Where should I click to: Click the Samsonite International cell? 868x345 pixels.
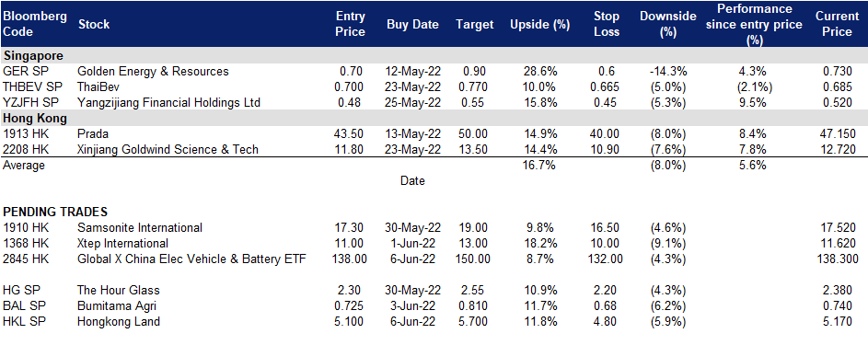pyautogui.click(x=140, y=227)
